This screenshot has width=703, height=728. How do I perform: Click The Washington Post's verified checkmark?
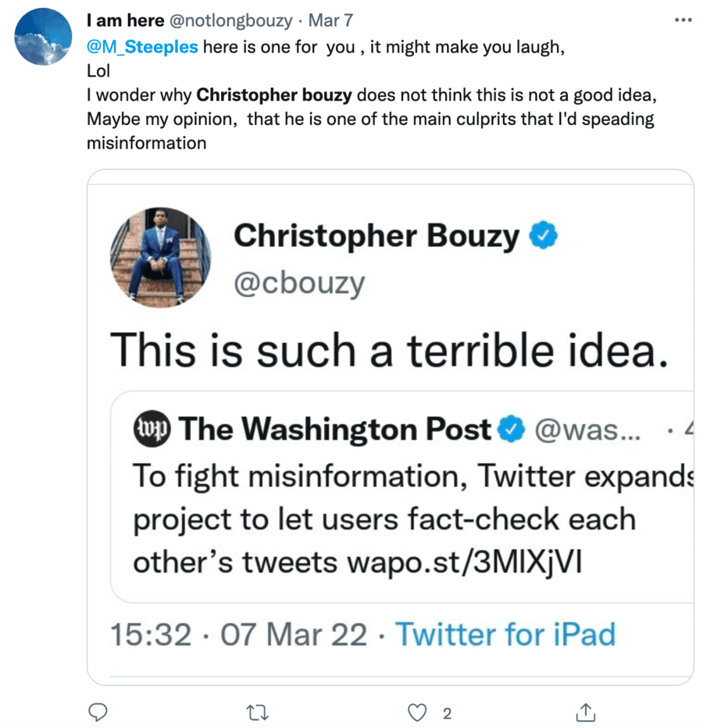512,429
